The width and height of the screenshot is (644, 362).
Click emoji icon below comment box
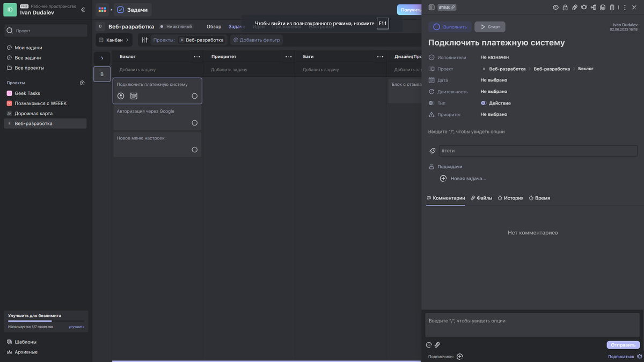coord(429,345)
